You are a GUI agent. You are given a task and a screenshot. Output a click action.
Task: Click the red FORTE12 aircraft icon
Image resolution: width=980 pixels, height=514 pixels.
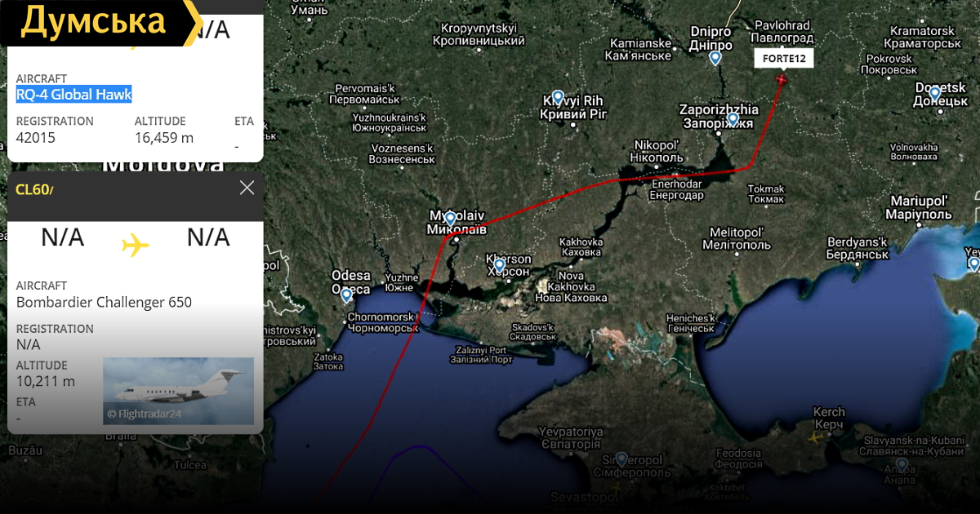[782, 80]
